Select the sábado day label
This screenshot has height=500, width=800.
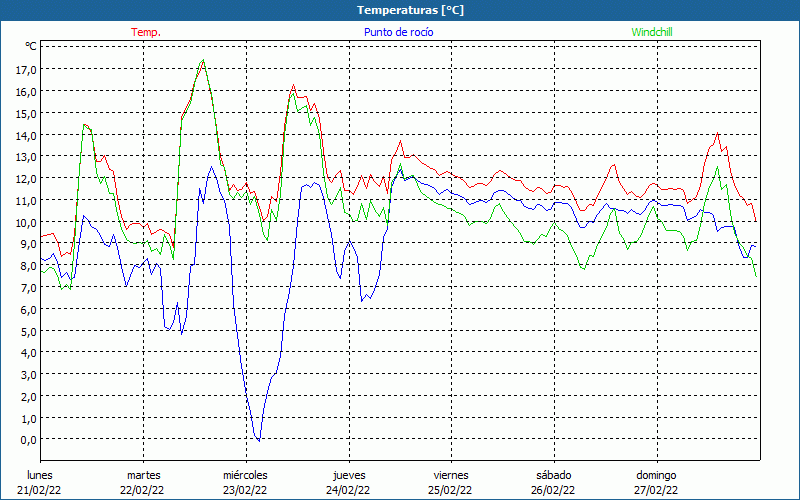point(553,475)
